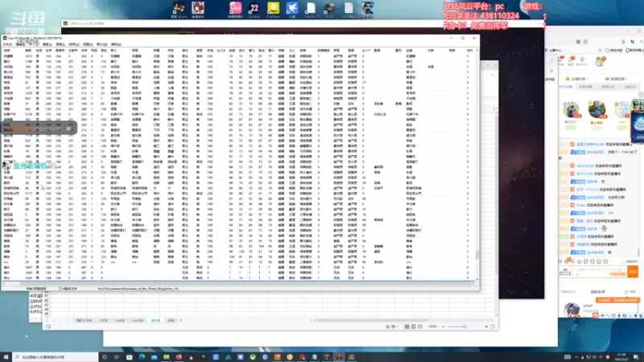
Task: Click the orange button at bottom of streaming panel
Action: (618, 300)
